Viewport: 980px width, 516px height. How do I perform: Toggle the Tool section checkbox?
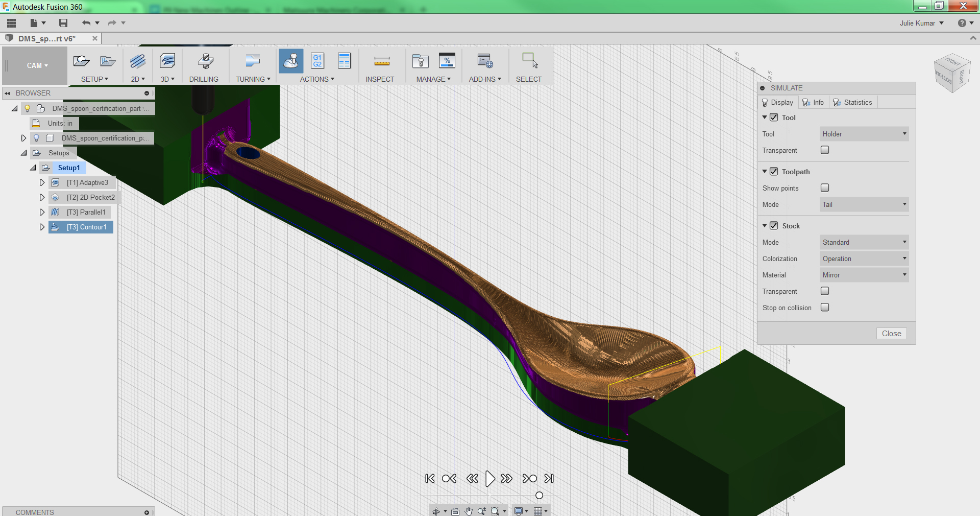coord(774,117)
